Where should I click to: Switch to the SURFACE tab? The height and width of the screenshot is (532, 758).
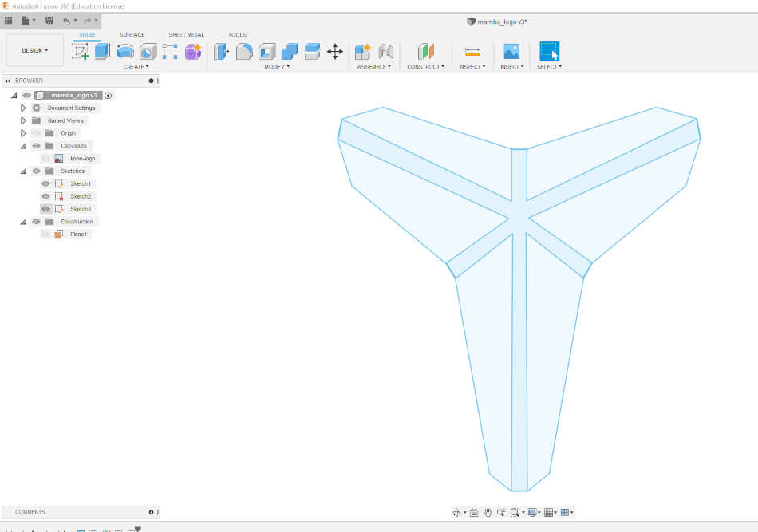coord(132,35)
